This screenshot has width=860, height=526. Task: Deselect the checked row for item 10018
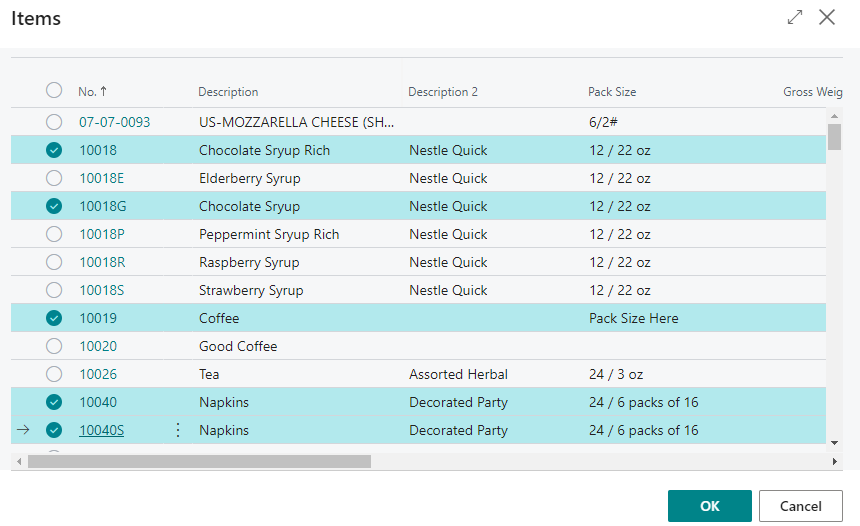(54, 151)
